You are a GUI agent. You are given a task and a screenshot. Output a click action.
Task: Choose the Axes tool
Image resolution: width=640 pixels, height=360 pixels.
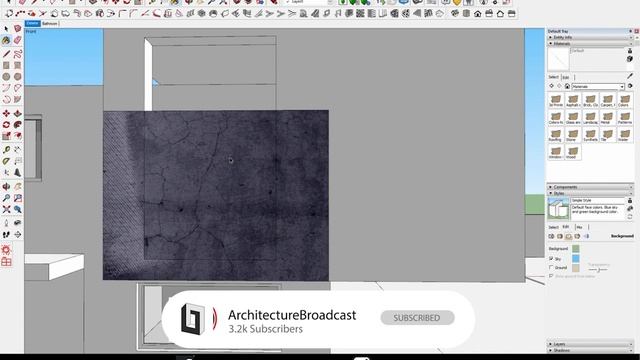coord(6,172)
